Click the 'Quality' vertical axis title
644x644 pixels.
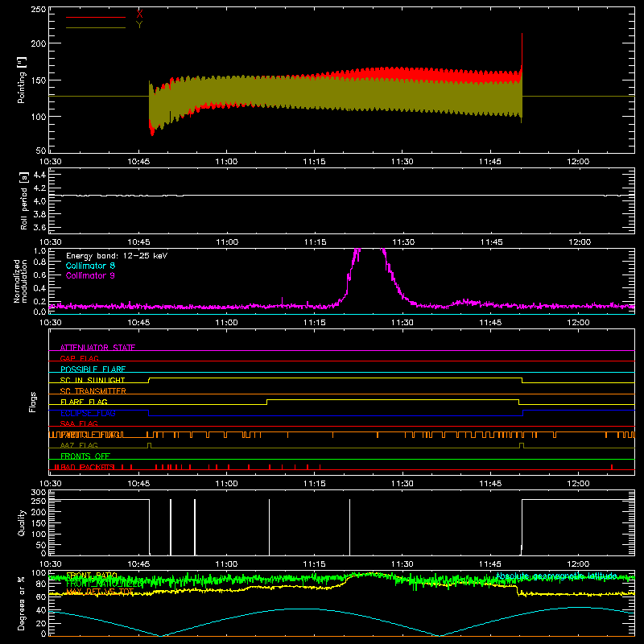tap(22, 522)
